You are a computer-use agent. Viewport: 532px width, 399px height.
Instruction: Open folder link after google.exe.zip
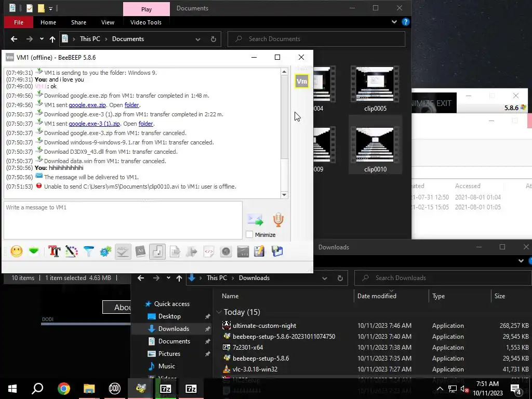click(131, 105)
